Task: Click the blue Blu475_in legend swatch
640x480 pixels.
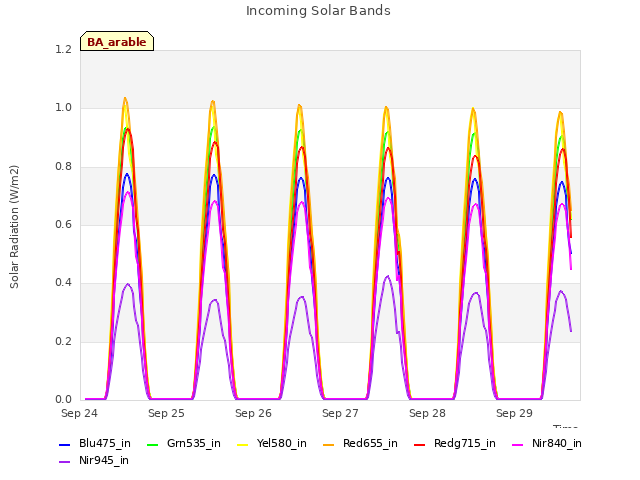Action: click(65, 444)
